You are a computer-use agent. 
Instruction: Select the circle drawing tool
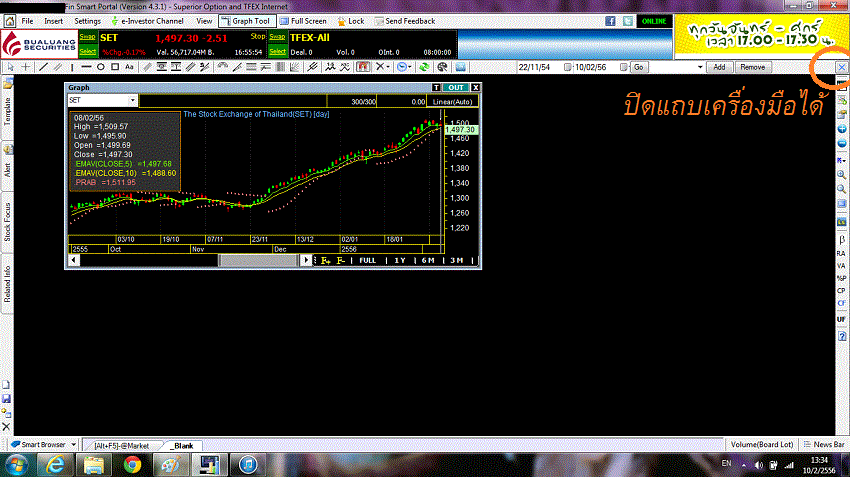pyautogui.click(x=101, y=67)
